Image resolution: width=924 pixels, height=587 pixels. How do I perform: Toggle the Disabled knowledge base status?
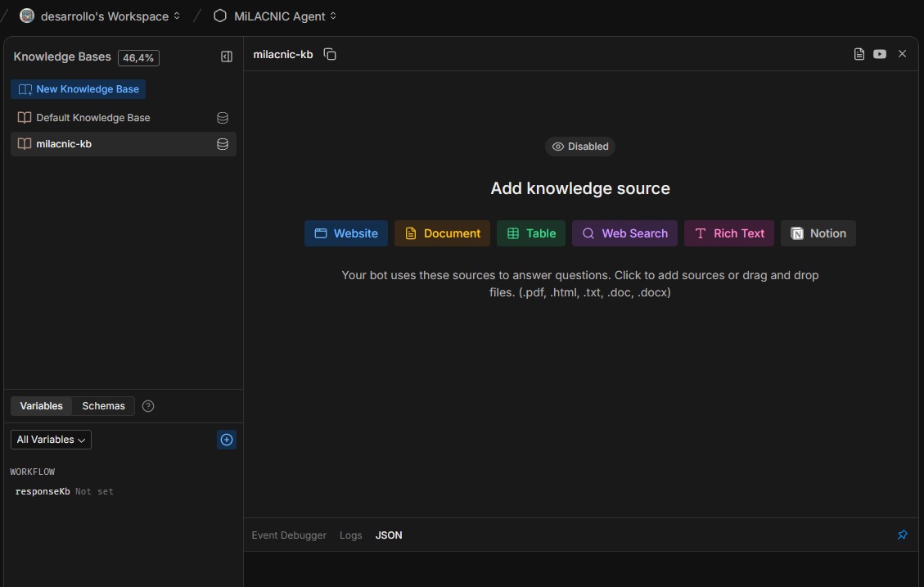[580, 147]
